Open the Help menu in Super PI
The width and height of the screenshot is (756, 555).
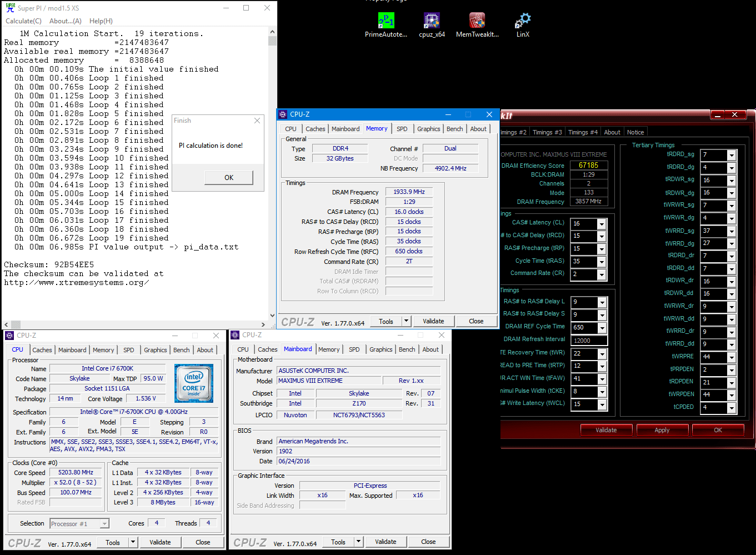101,21
